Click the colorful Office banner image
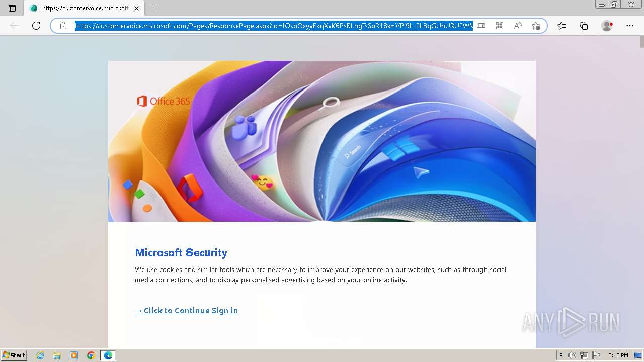The height and width of the screenshot is (362, 644). (x=322, y=141)
